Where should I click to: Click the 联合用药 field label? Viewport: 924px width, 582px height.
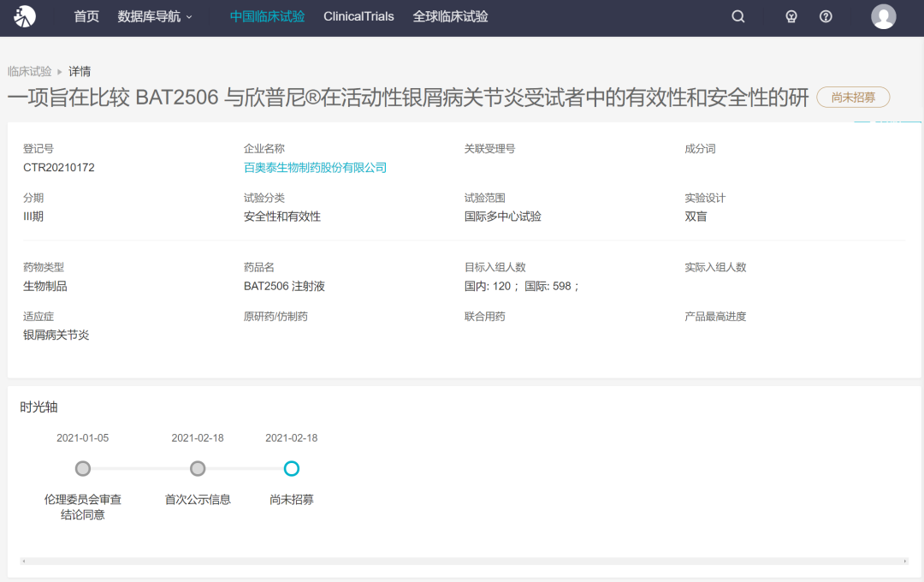(x=484, y=317)
